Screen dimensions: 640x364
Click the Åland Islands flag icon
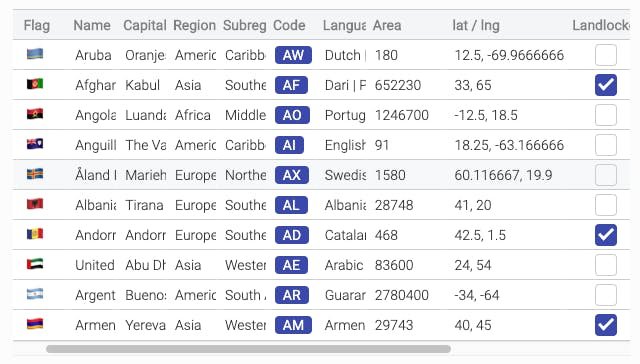click(35, 174)
